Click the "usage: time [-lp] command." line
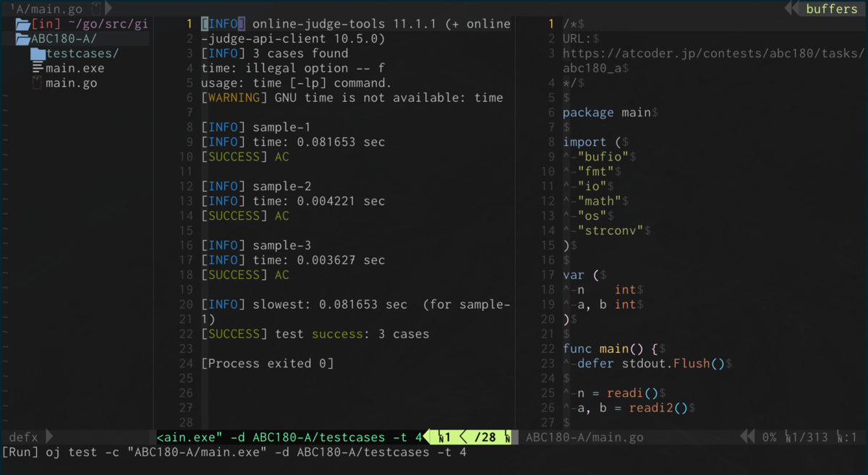Viewport: 868px width, 475px height. click(x=297, y=83)
